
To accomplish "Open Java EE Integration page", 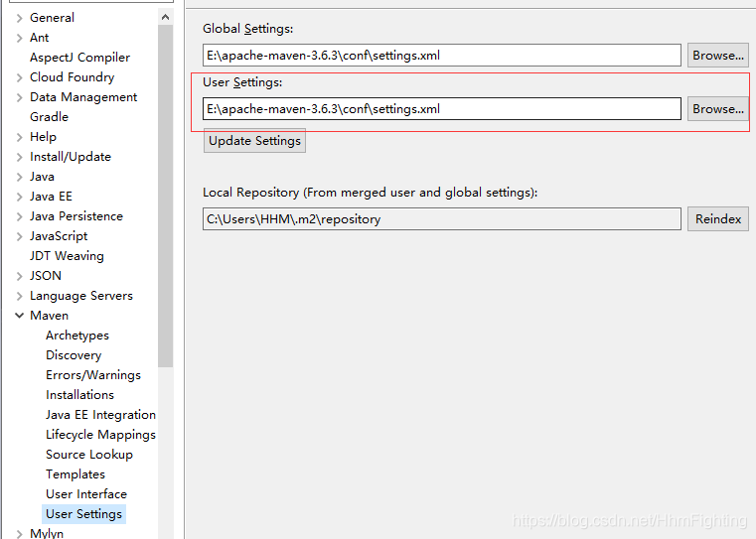I will pyautogui.click(x=100, y=414).
